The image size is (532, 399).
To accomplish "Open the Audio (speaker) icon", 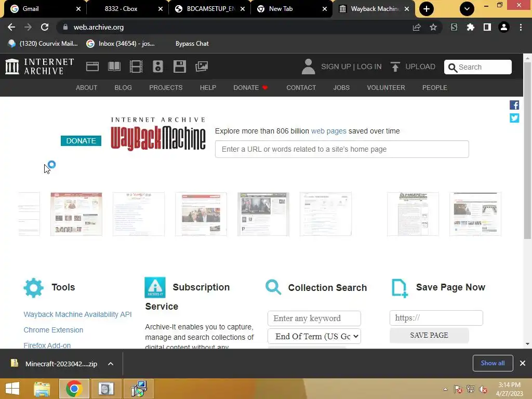I will tap(158, 66).
